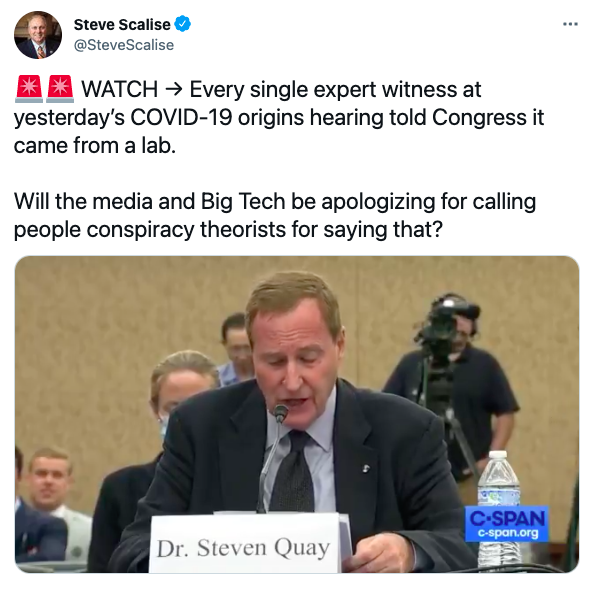Open the three-dot more options menu
The height and width of the screenshot is (591, 595).
(570, 24)
